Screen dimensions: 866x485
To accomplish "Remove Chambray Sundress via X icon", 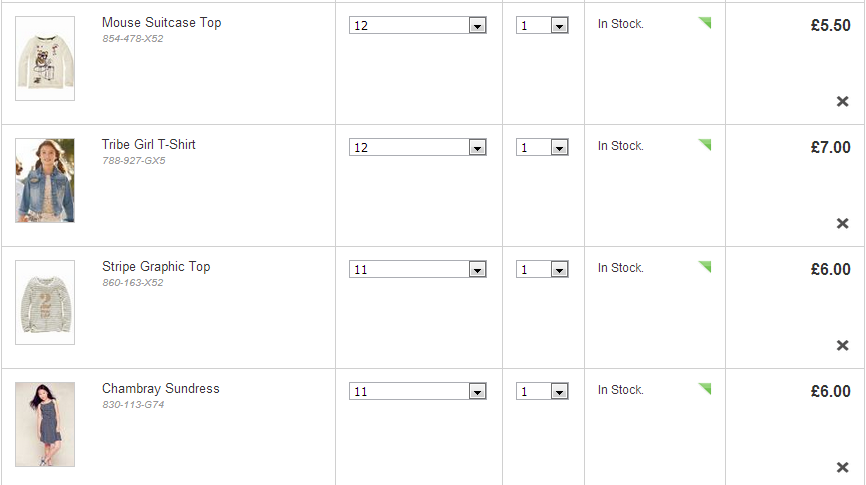I will click(x=842, y=468).
